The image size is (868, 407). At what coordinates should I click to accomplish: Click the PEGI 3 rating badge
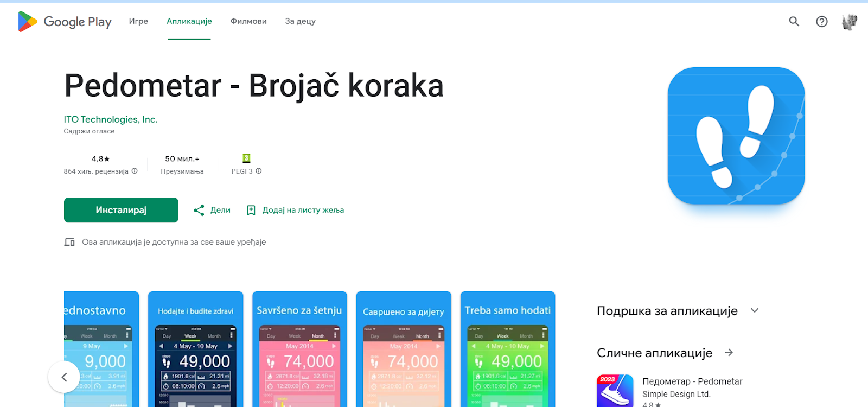click(246, 158)
